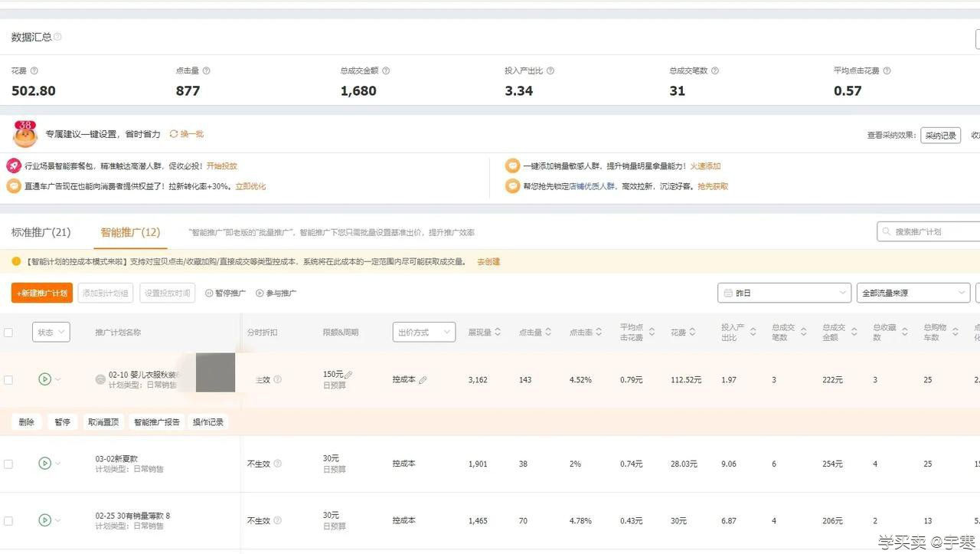Click green play status icon of 02-25 30有销量薄款 plan
Image resolution: width=980 pixels, height=554 pixels.
coord(44,520)
